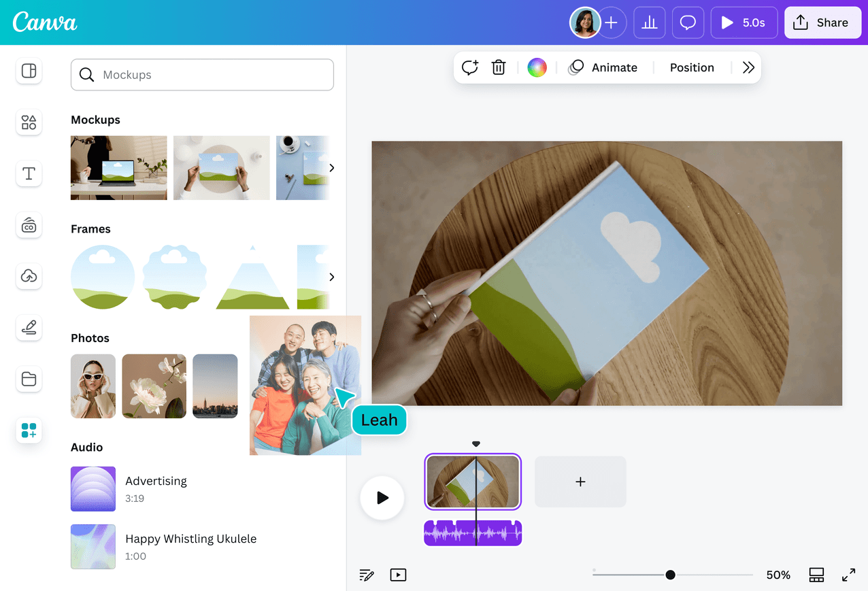Screen dimensions: 868x591
Task: Expand more Frames with arrow
Action: point(331,277)
